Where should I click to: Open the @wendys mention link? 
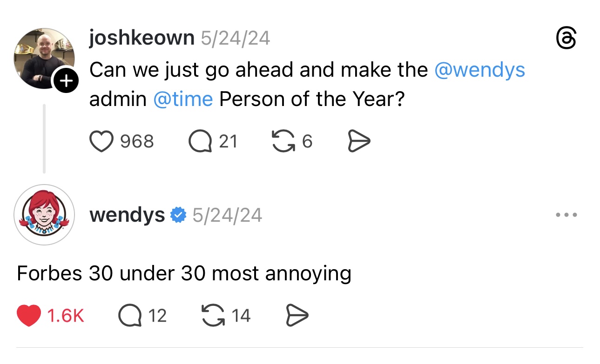479,70
